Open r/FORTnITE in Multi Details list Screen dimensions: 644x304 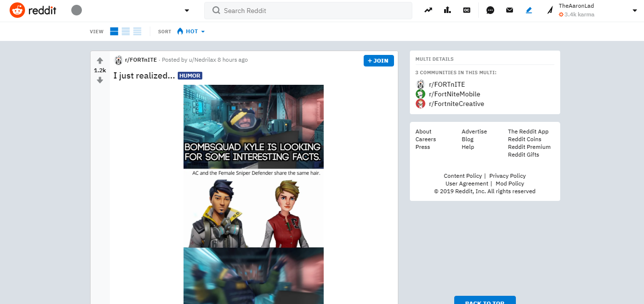pos(447,84)
